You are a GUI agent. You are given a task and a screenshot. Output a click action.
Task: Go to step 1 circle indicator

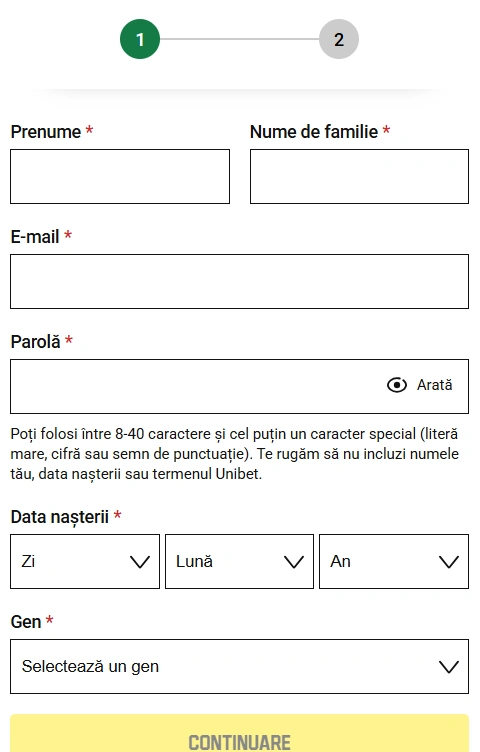click(140, 39)
